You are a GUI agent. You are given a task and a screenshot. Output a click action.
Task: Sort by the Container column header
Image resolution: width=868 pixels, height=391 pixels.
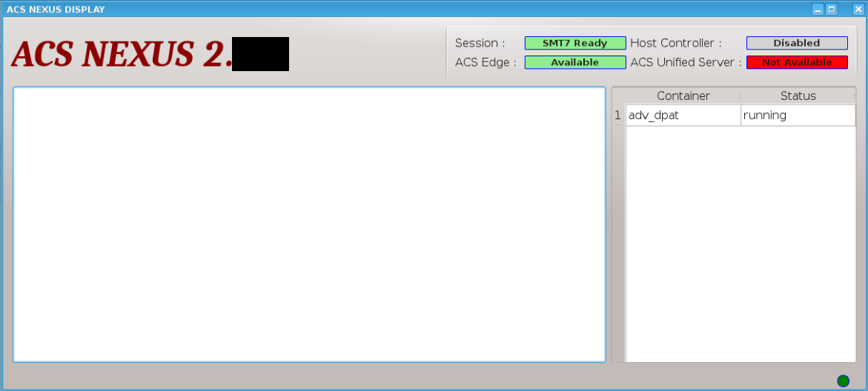tap(683, 96)
